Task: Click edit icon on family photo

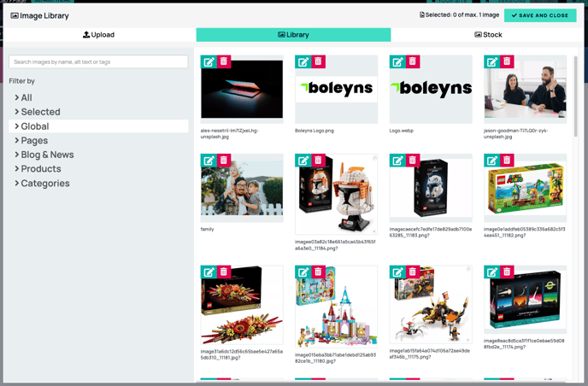Action: [209, 161]
